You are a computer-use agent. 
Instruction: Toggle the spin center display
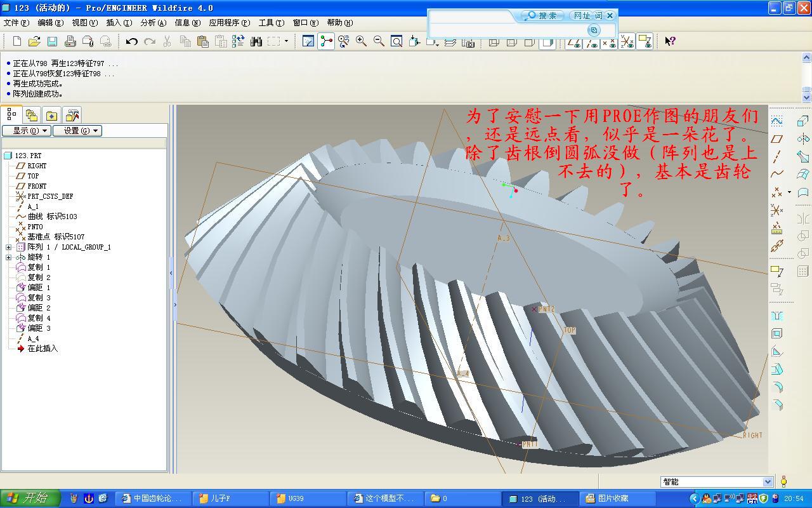pos(326,41)
